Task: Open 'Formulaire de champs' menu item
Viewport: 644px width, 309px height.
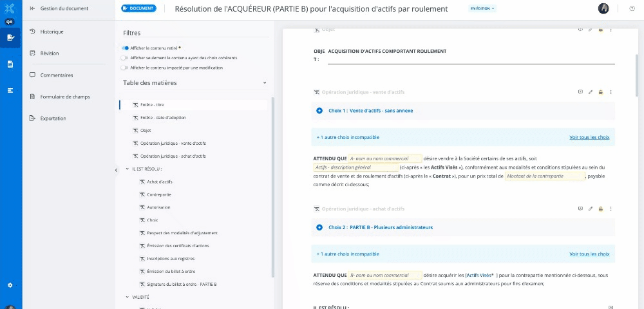Action: [x=64, y=97]
